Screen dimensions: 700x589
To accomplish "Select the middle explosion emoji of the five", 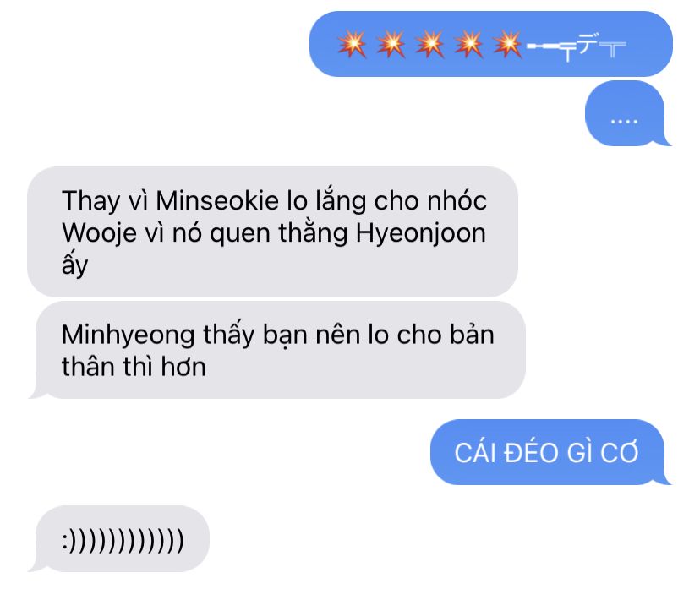I will coord(430,45).
